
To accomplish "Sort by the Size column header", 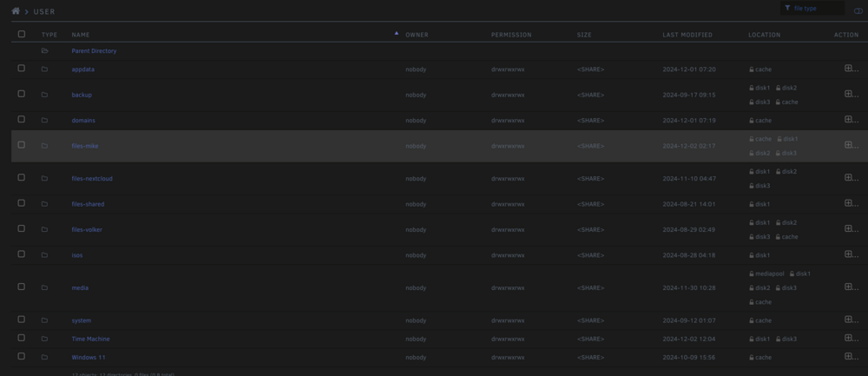I will [584, 35].
